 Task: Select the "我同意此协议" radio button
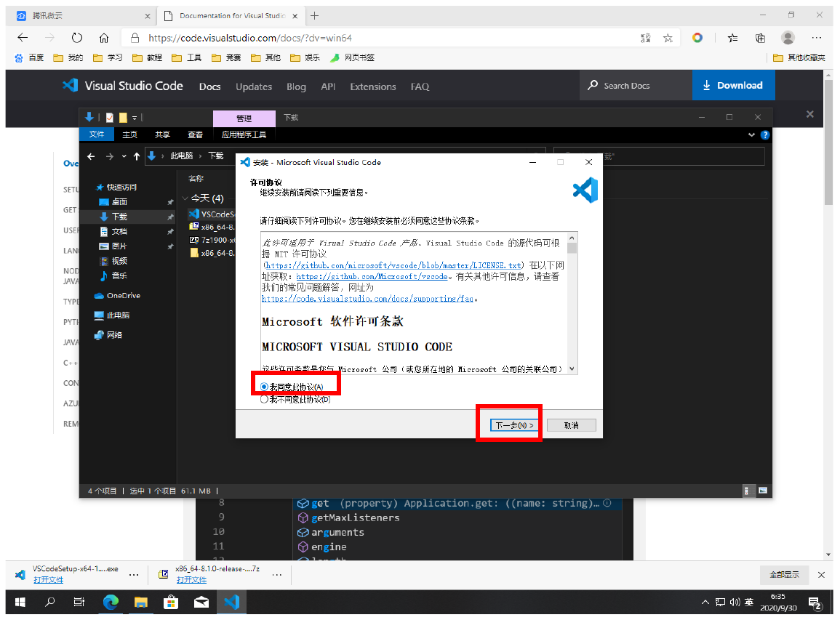[x=265, y=387]
